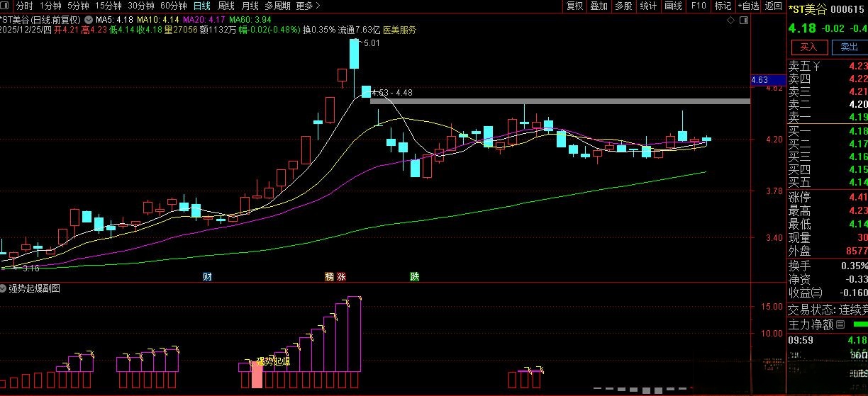
Task: Click the 医美服务 sector link
Action: click(400, 30)
